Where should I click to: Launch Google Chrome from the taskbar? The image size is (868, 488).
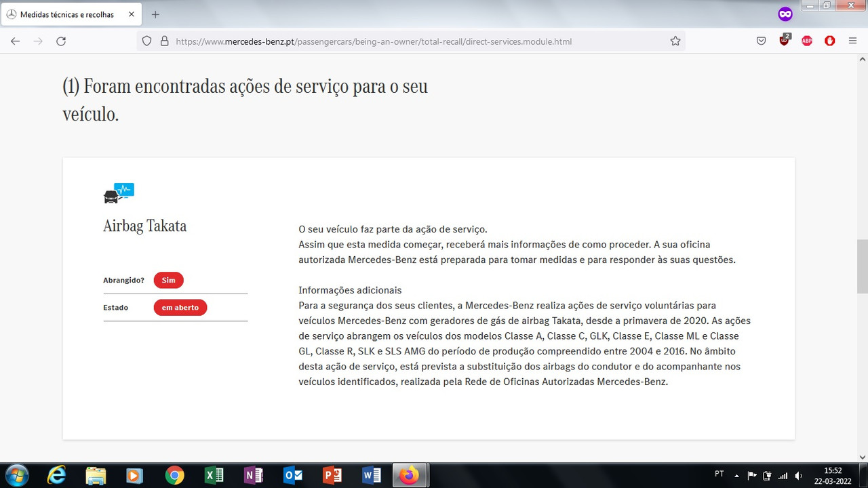pyautogui.click(x=174, y=475)
